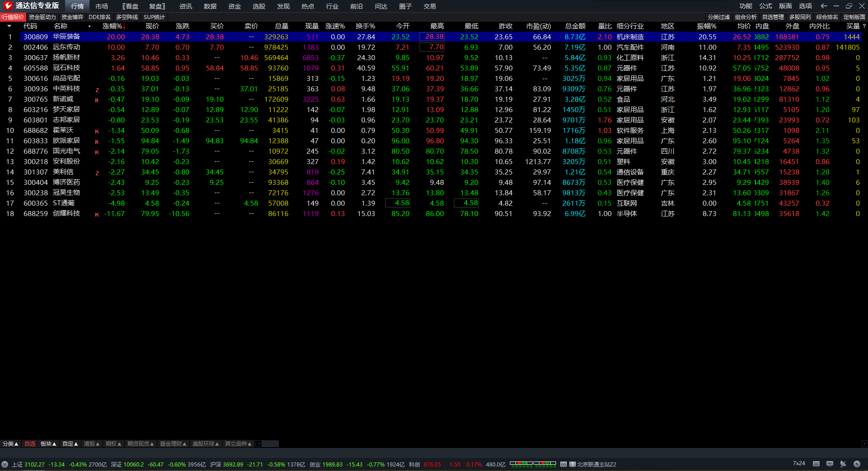Click the K marker icon on 霍莱沃 row

(x=97, y=131)
